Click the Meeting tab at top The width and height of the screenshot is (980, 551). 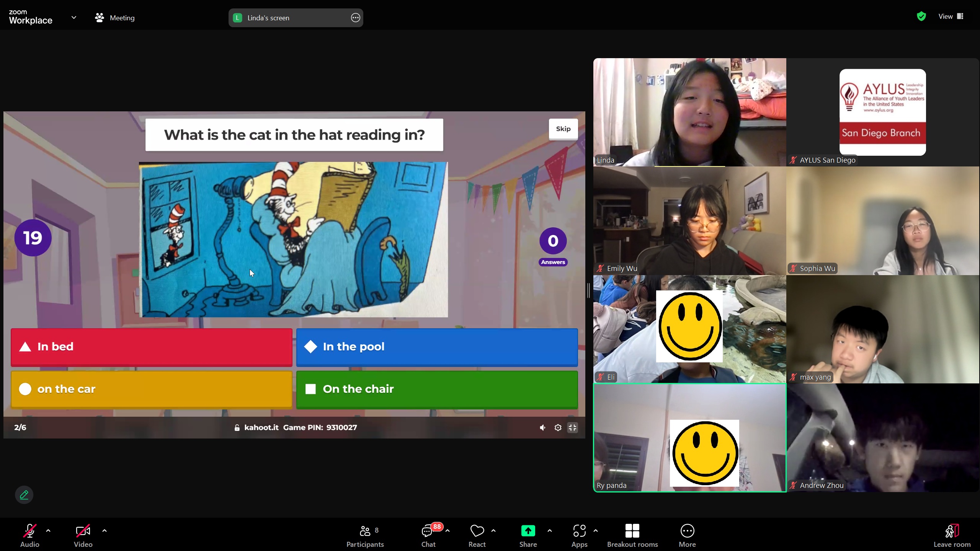(115, 18)
